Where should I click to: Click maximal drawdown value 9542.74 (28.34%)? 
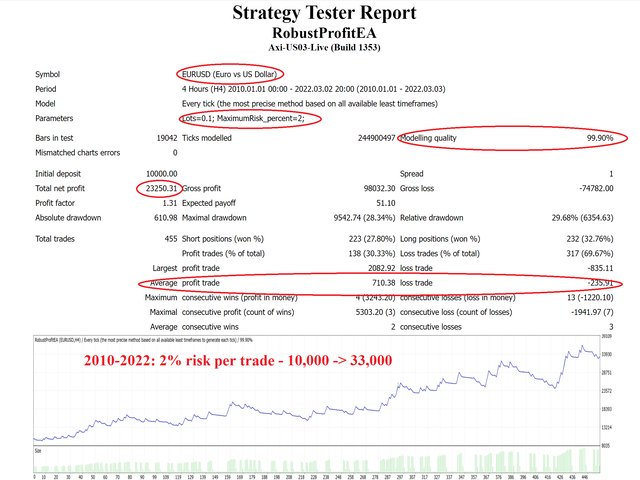pos(364,218)
